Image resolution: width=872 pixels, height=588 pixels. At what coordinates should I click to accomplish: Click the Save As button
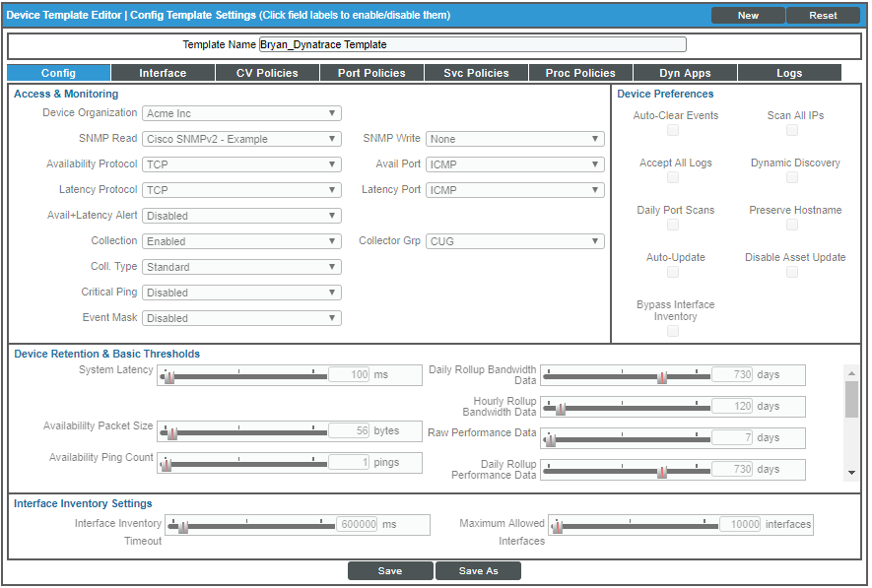(x=479, y=570)
